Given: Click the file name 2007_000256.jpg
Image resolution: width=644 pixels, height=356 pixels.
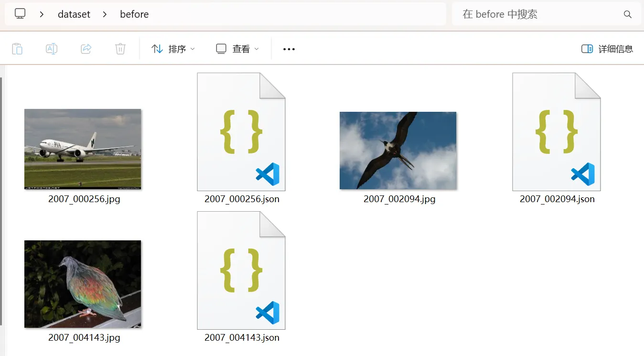Looking at the screenshot, I should coord(84,199).
